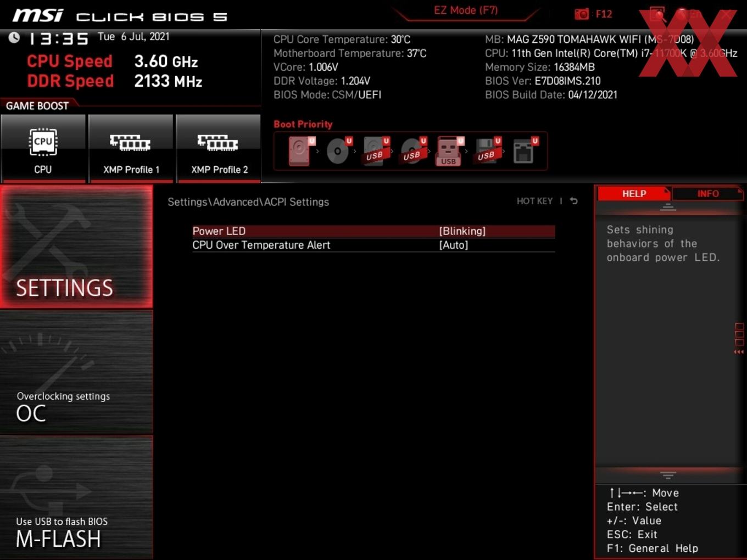Open the M-FLASH BIOS flashing tile

point(76,497)
